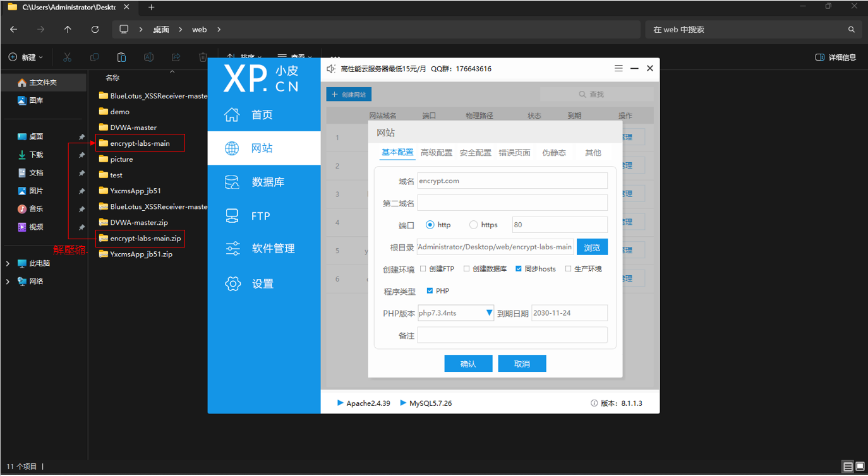Click the 确认 button in website dialog
The height and width of the screenshot is (476, 868).
pyautogui.click(x=468, y=364)
